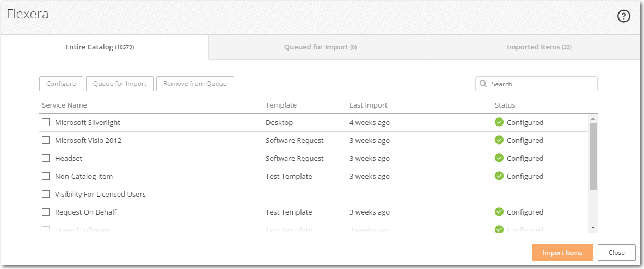
Task: Open the help question mark icon
Action: tap(623, 16)
